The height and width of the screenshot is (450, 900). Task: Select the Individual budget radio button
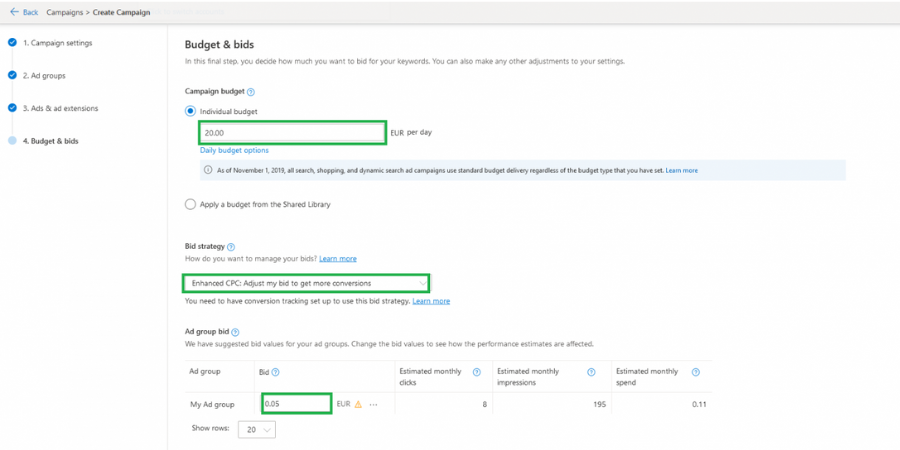tap(190, 111)
